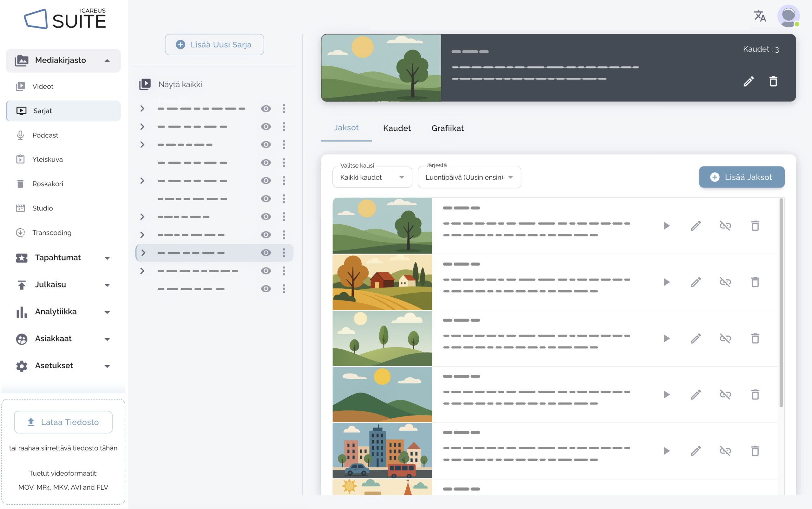Screen dimensions: 812x509
Task: Switch to the Kaudet tab
Action: pos(397,128)
